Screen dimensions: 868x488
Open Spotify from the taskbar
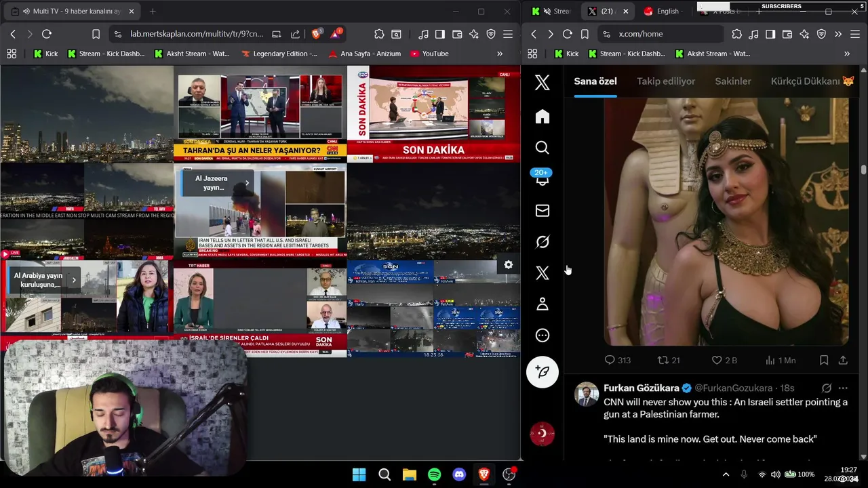click(x=435, y=474)
